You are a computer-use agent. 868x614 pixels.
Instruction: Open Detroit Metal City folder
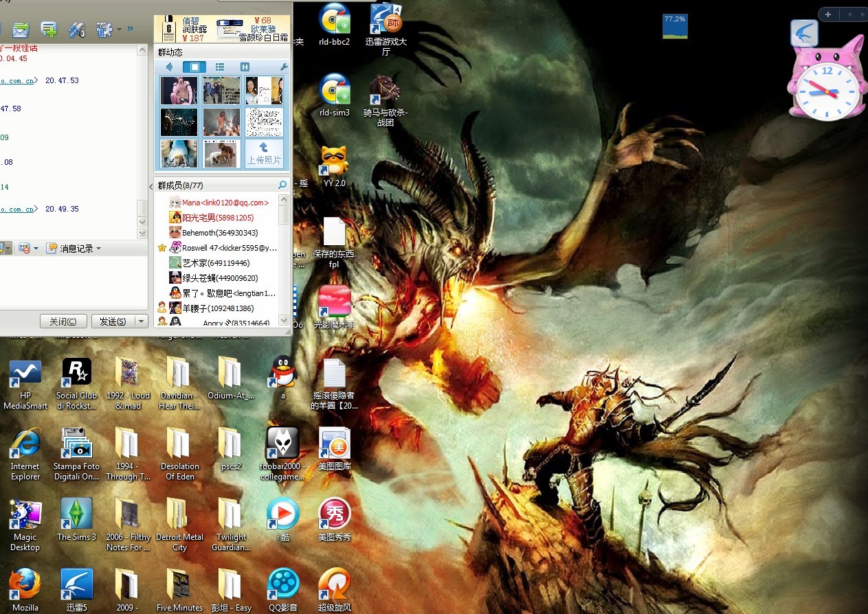(x=179, y=525)
